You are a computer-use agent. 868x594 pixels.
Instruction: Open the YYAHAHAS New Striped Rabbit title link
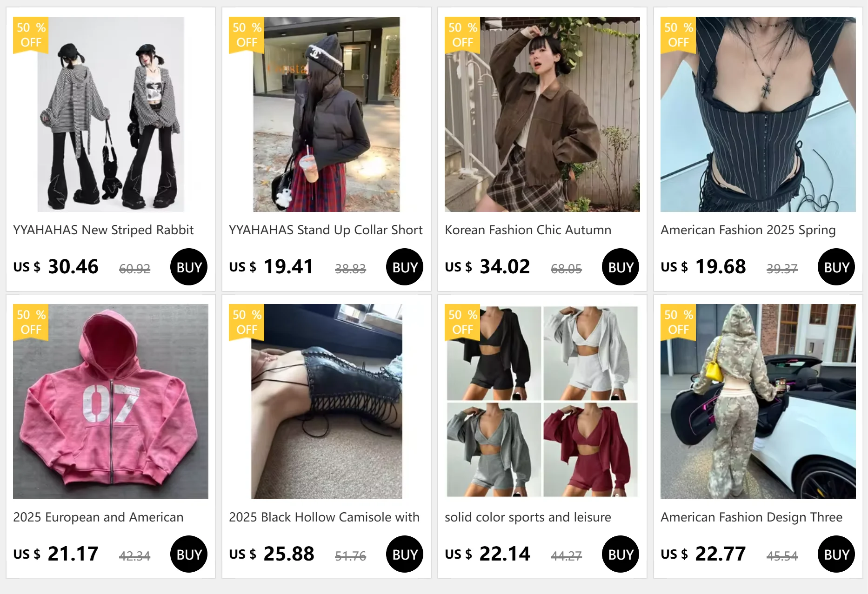click(103, 230)
